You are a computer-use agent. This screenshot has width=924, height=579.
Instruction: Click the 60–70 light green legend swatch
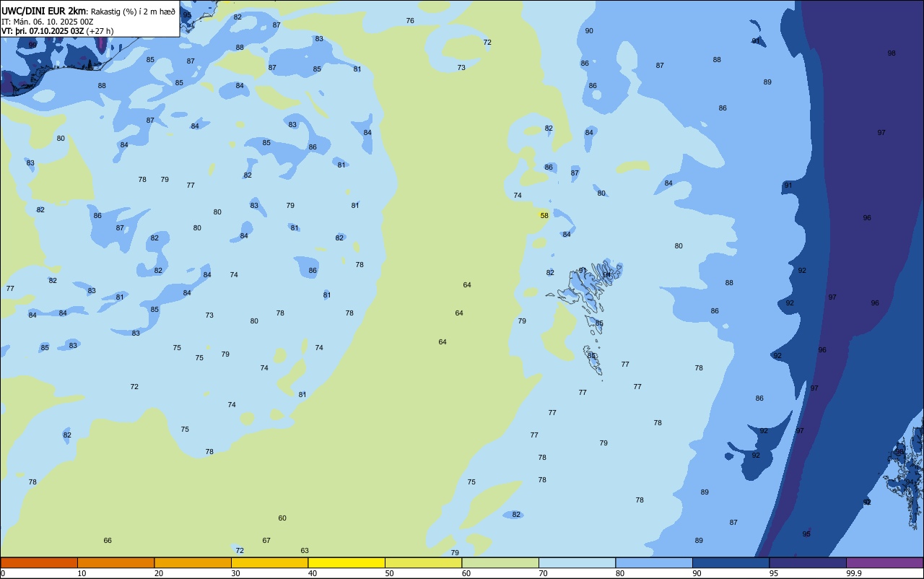(500, 562)
